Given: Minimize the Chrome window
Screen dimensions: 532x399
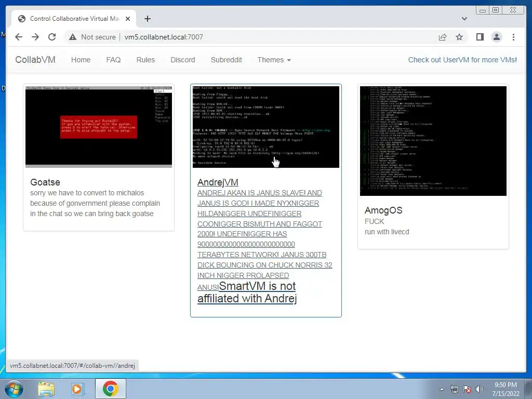Looking at the screenshot, I should (483, 10).
